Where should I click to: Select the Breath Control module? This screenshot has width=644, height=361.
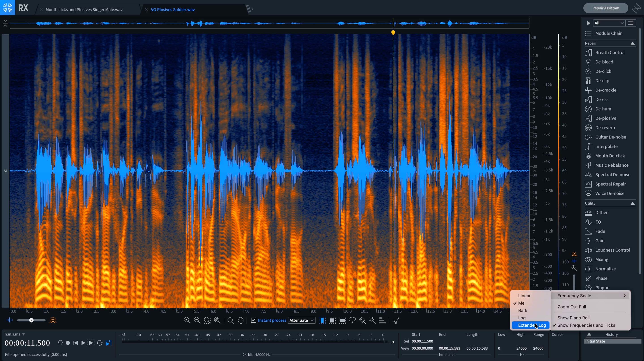coord(610,52)
